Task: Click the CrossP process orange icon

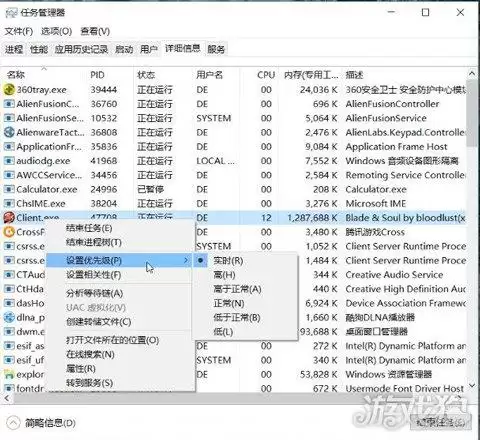Action: pos(9,232)
